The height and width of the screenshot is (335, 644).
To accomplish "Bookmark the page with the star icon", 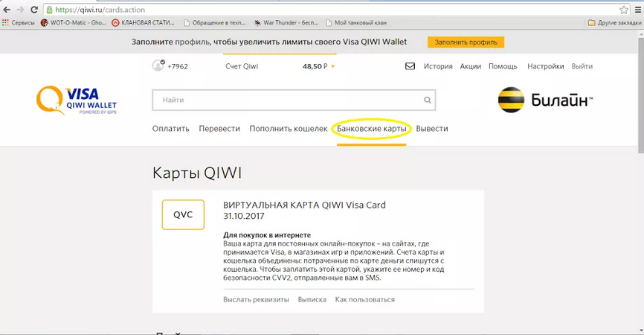I will [624, 10].
